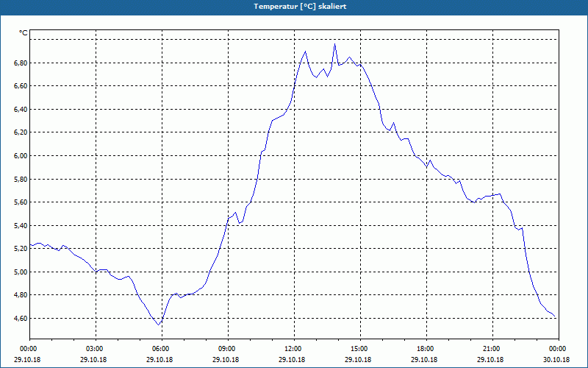Click the 4,80 y-axis label
Viewport: 588px width, 368px height.
click(21, 295)
